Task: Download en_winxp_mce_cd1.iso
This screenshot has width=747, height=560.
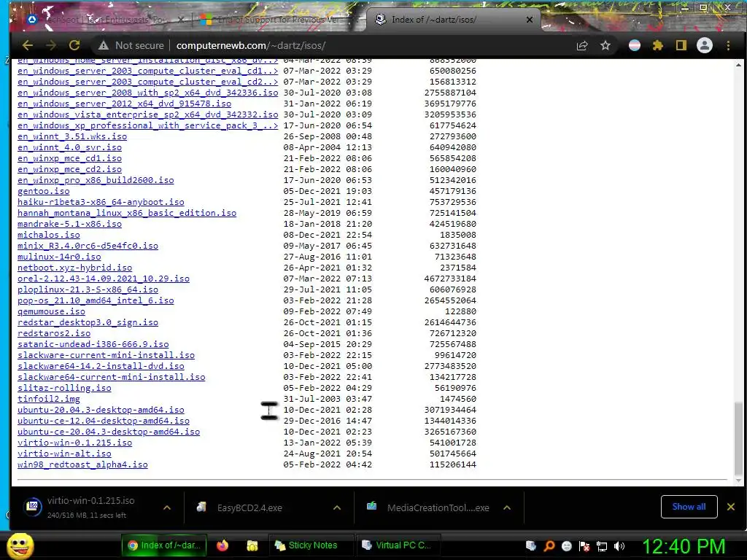Action: point(69,158)
